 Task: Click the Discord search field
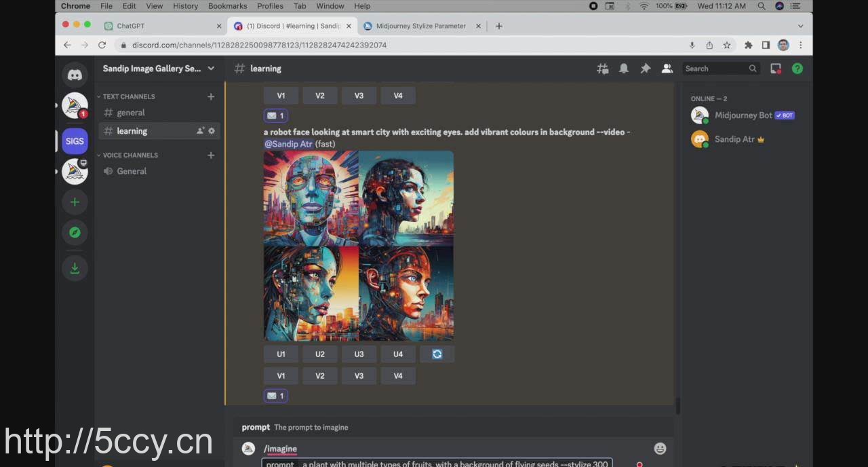[715, 69]
